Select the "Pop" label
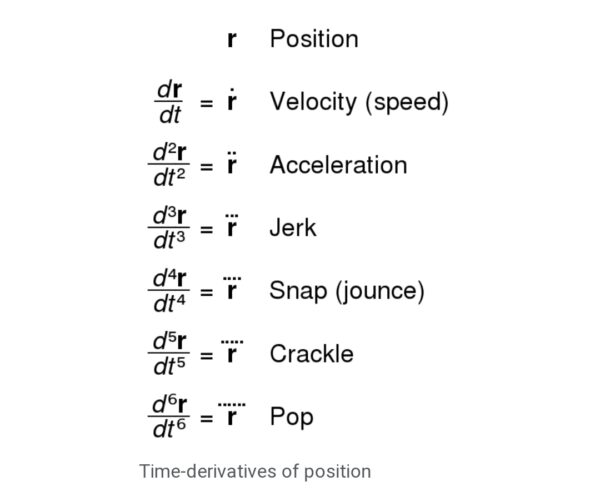 (x=291, y=416)
